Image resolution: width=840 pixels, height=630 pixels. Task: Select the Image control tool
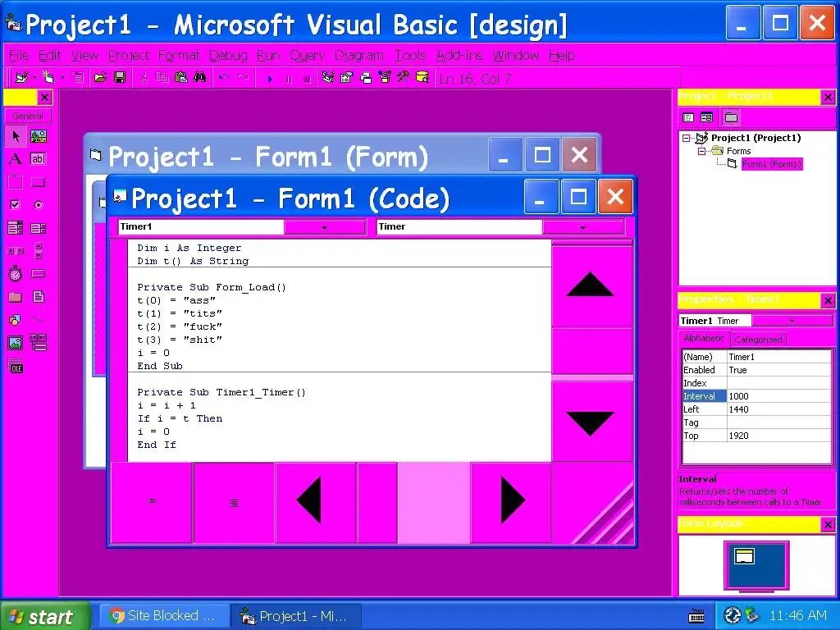tap(16, 343)
